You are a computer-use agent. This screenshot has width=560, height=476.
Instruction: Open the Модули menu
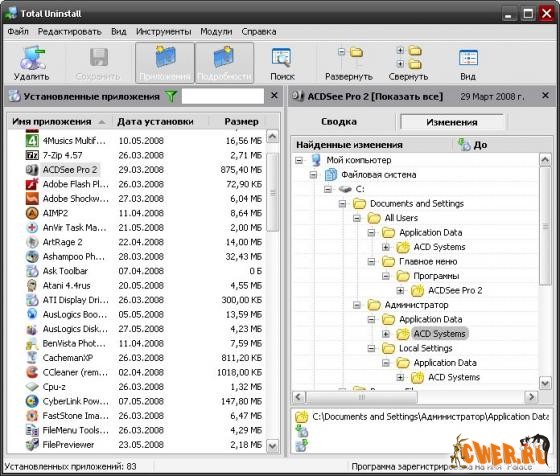pos(216,31)
